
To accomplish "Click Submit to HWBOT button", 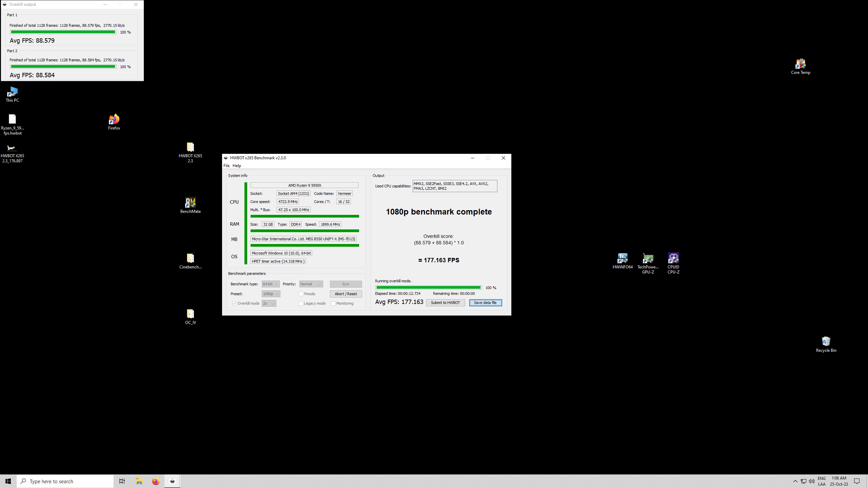I will point(446,303).
